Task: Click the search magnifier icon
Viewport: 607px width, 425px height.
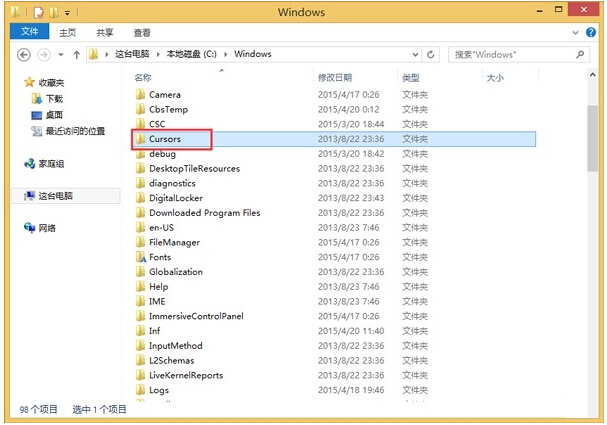Action: (x=580, y=55)
